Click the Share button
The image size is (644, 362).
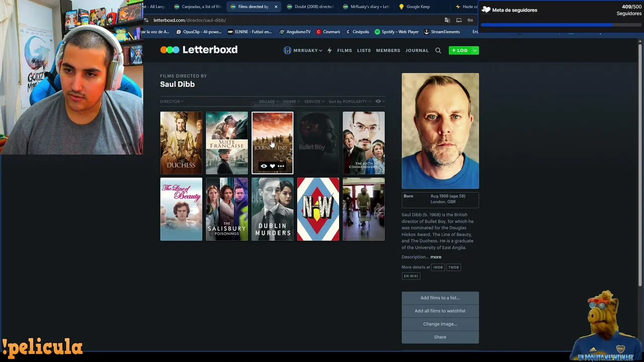coord(440,337)
